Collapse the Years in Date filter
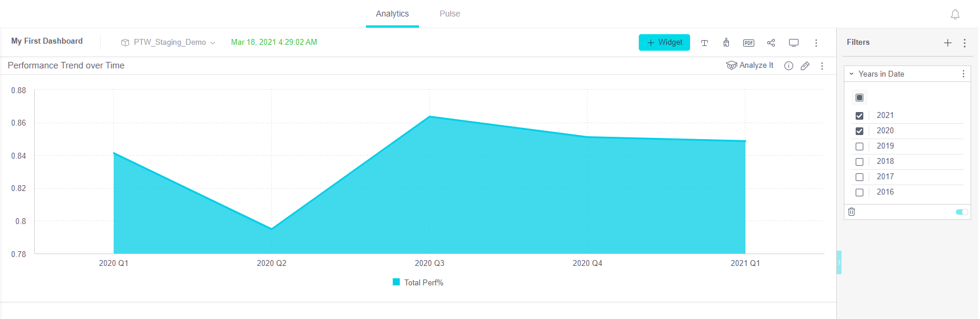 pos(852,74)
